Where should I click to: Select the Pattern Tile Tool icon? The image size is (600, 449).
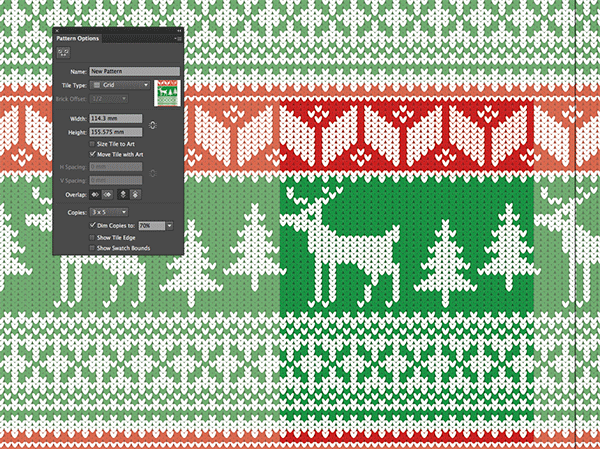(x=64, y=52)
